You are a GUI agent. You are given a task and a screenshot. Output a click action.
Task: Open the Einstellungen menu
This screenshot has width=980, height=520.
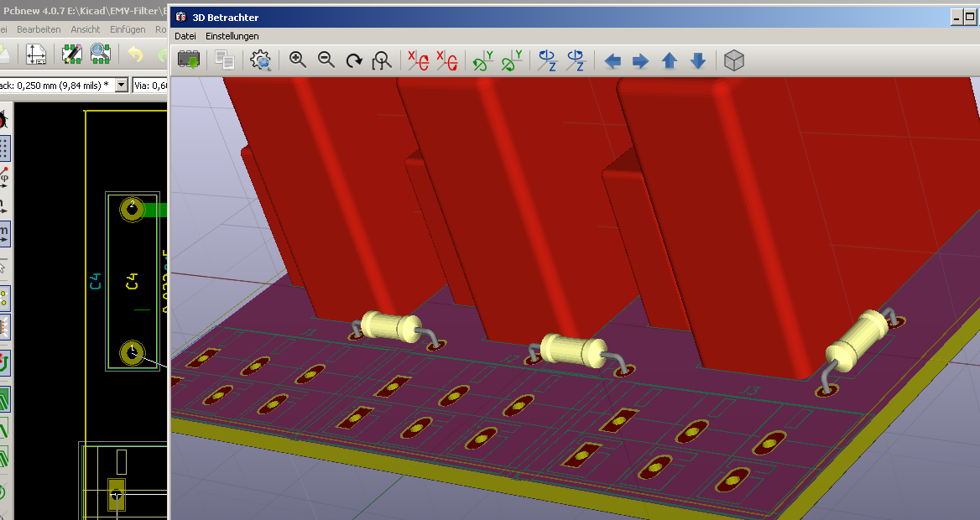pyautogui.click(x=232, y=36)
